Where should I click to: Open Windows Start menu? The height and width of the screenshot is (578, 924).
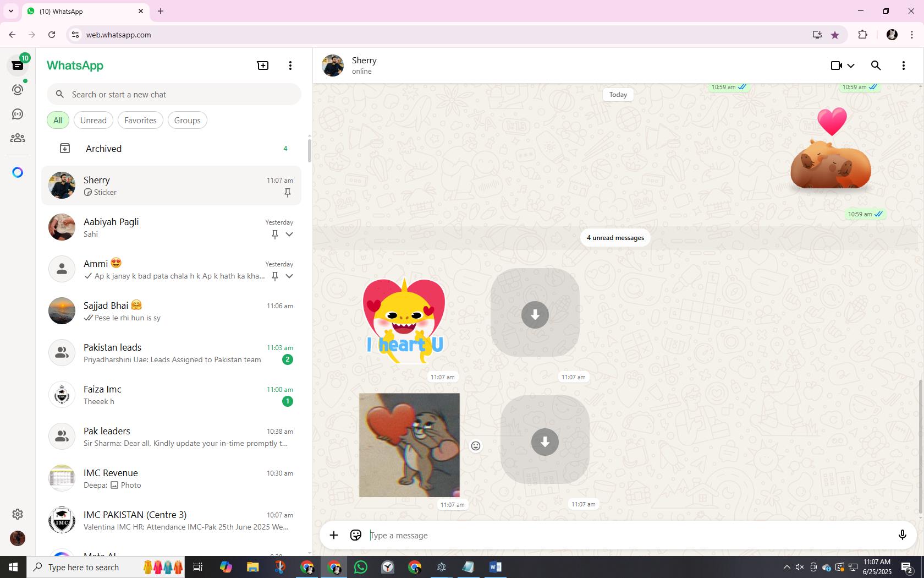(13, 567)
